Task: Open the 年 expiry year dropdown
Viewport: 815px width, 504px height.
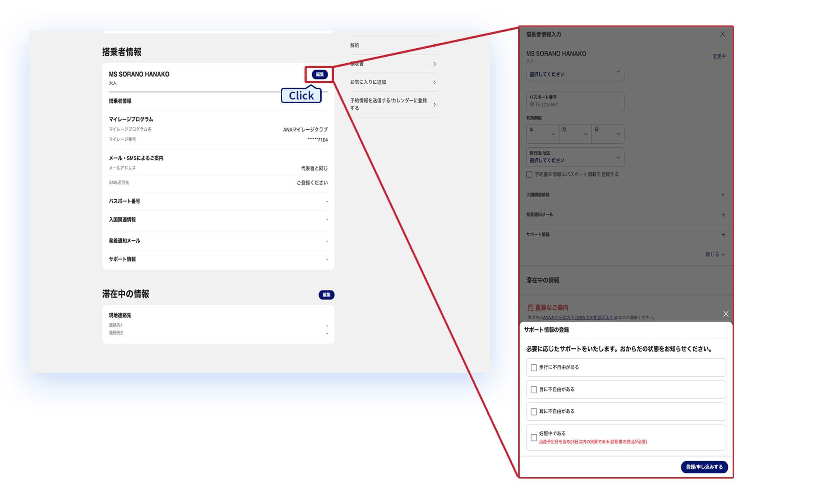Action: click(x=542, y=134)
